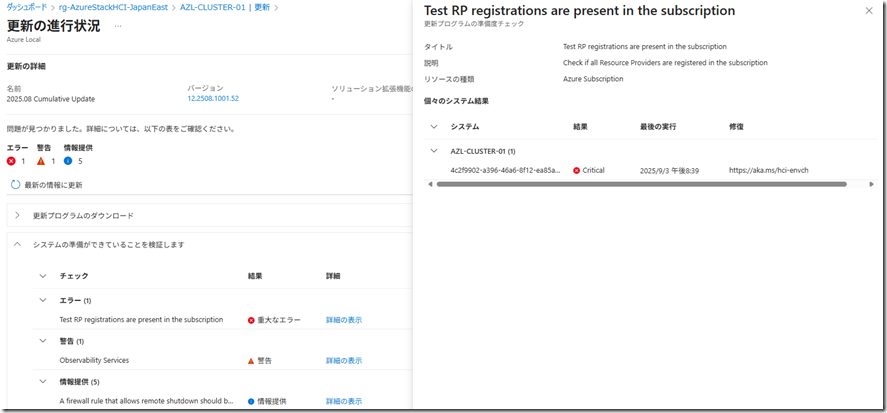The width and height of the screenshot is (887, 413).
Task: Click the Azure Subscription resource type value
Action: [x=593, y=79]
